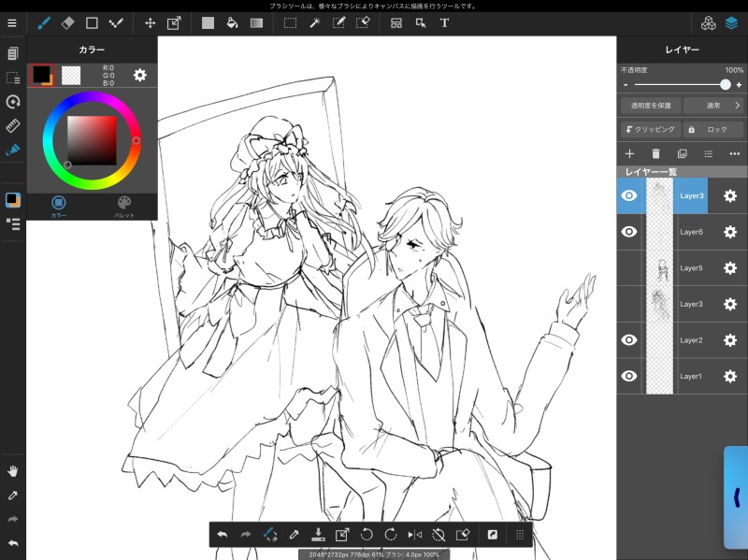748x560 pixels.
Task: Delete layer with trash icon
Action: tap(656, 153)
